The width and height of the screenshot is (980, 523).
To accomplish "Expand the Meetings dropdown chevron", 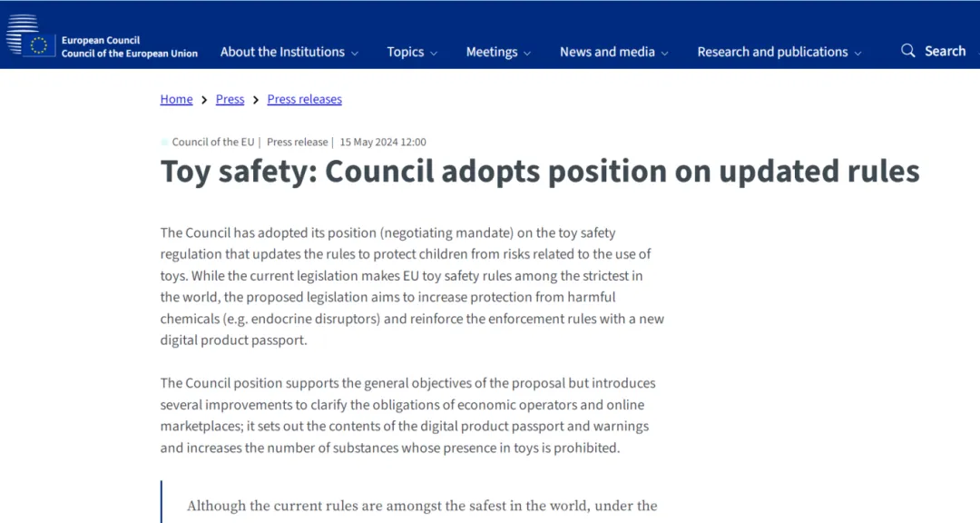I will click(x=527, y=54).
